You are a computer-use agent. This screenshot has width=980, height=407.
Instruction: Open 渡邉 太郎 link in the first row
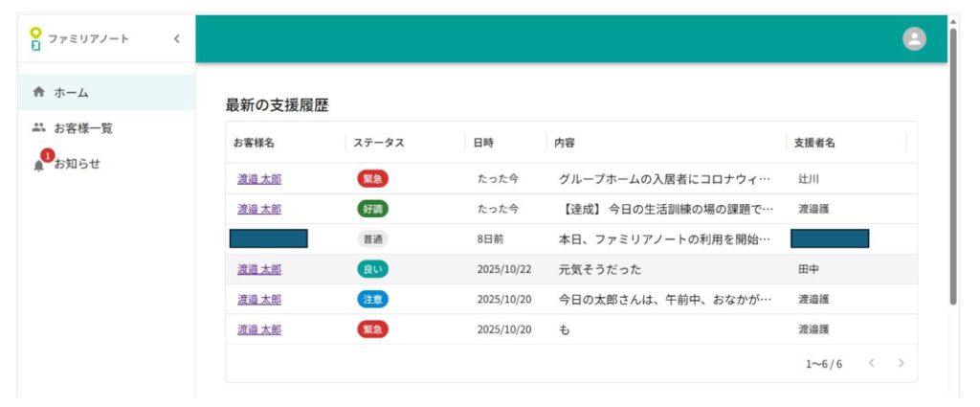(259, 179)
